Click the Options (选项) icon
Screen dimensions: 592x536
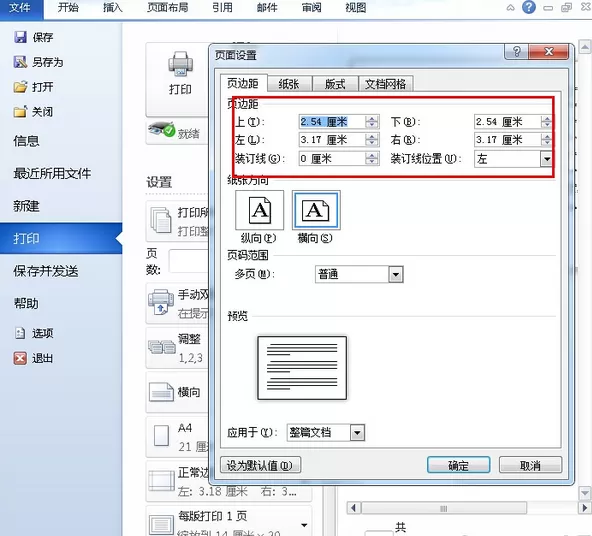(20, 333)
